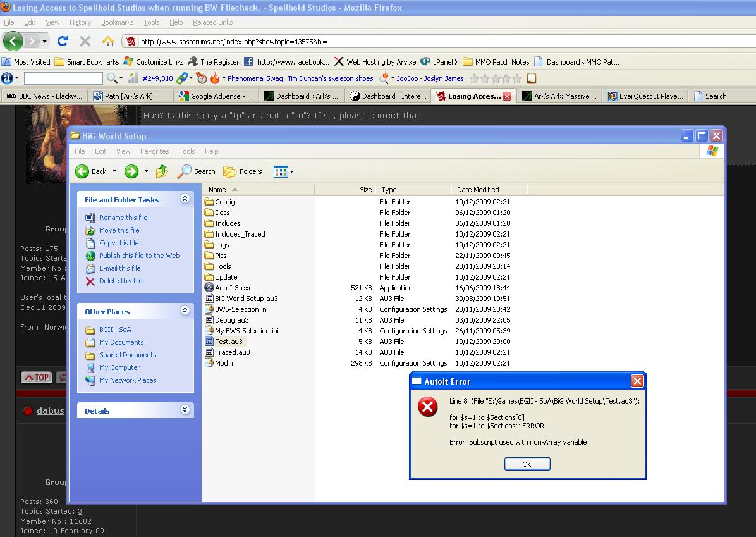Image resolution: width=756 pixels, height=537 pixels.
Task: Sort files by Name column header
Action: (259, 190)
